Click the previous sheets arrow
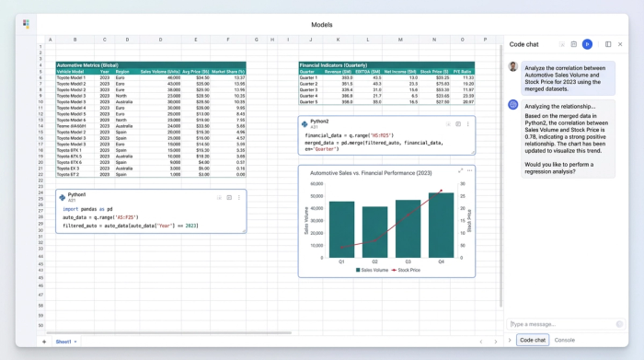 (481, 342)
